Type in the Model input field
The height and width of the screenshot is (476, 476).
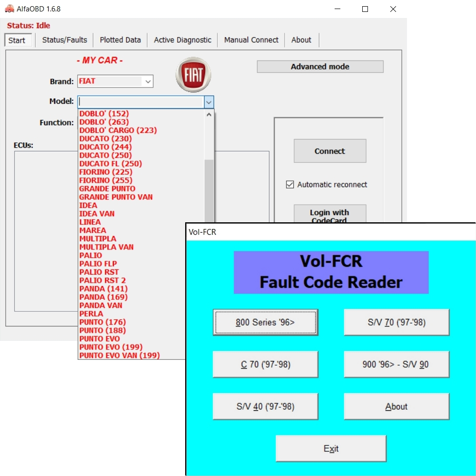[x=140, y=102]
